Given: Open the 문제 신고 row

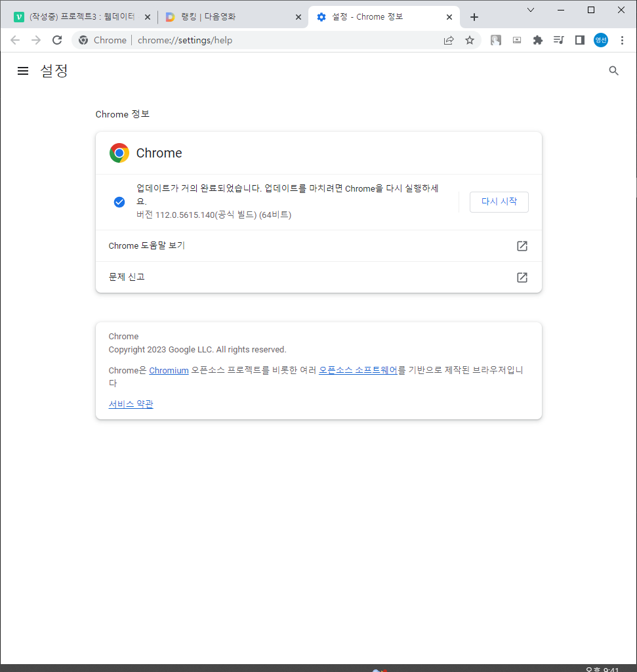Looking at the screenshot, I should [319, 278].
